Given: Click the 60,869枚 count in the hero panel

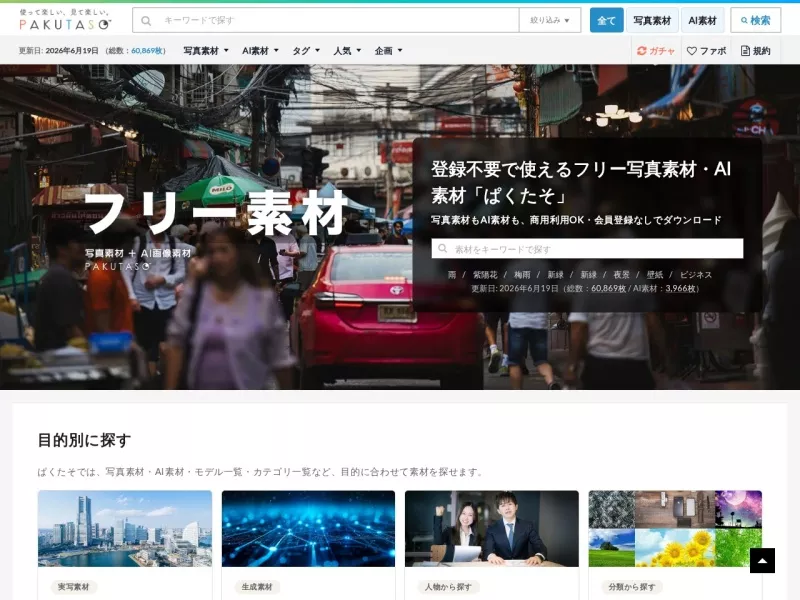Looking at the screenshot, I should (x=609, y=288).
